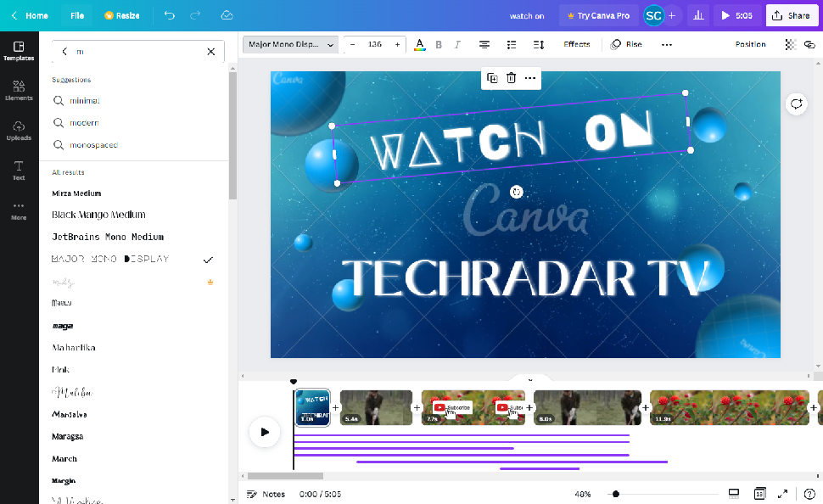
Task: Open the Elements sidebar panel
Action: click(19, 91)
